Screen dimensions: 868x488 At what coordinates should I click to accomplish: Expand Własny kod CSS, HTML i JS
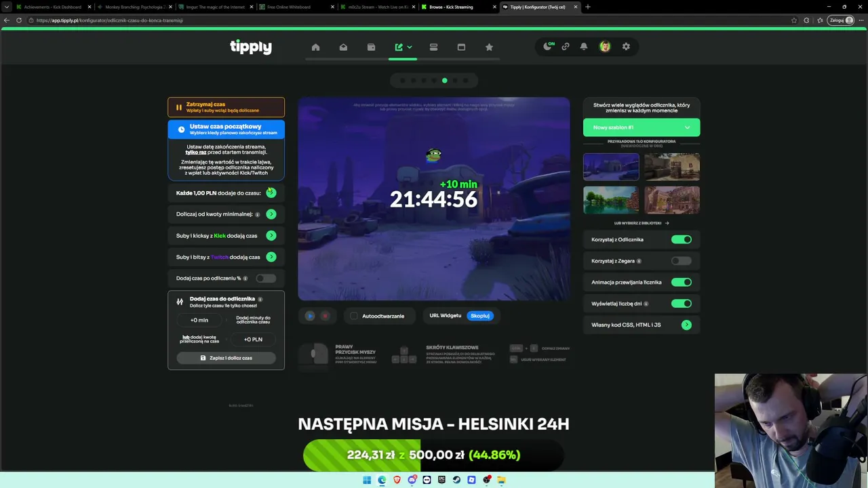point(686,325)
